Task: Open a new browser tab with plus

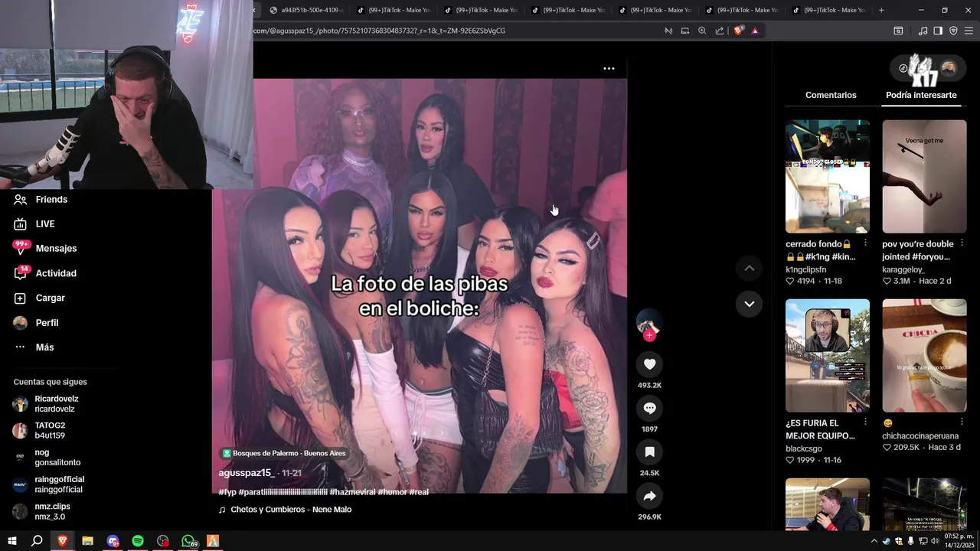Action: [881, 10]
